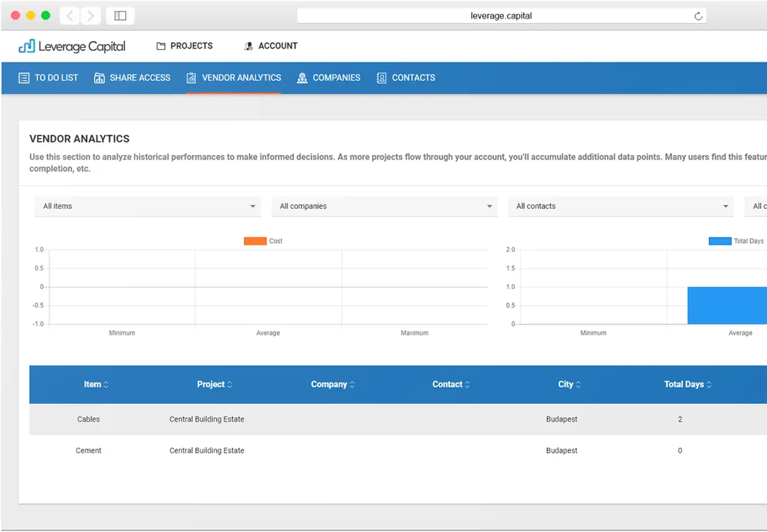Switch to the COMPANIES tab

point(329,78)
